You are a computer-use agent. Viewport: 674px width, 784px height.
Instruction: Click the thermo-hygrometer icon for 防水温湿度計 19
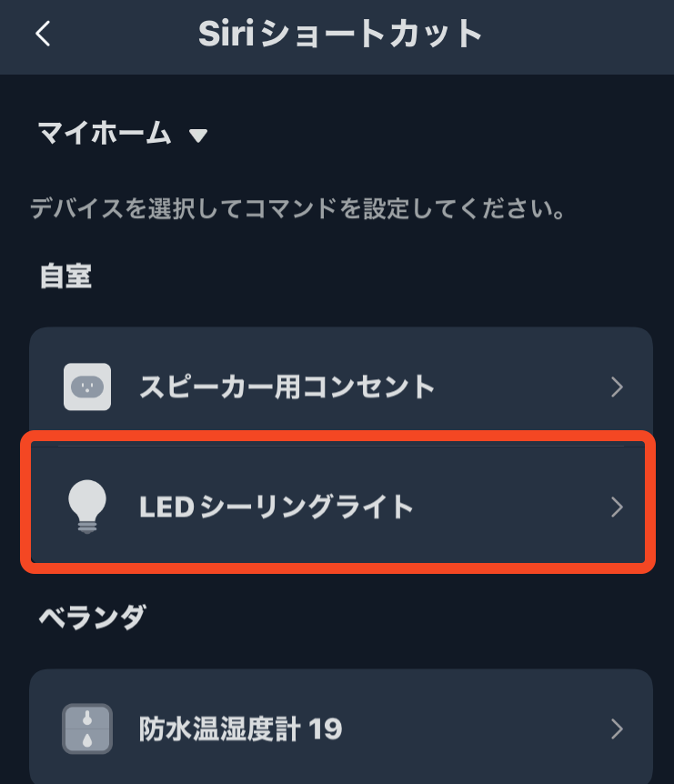[x=87, y=729]
